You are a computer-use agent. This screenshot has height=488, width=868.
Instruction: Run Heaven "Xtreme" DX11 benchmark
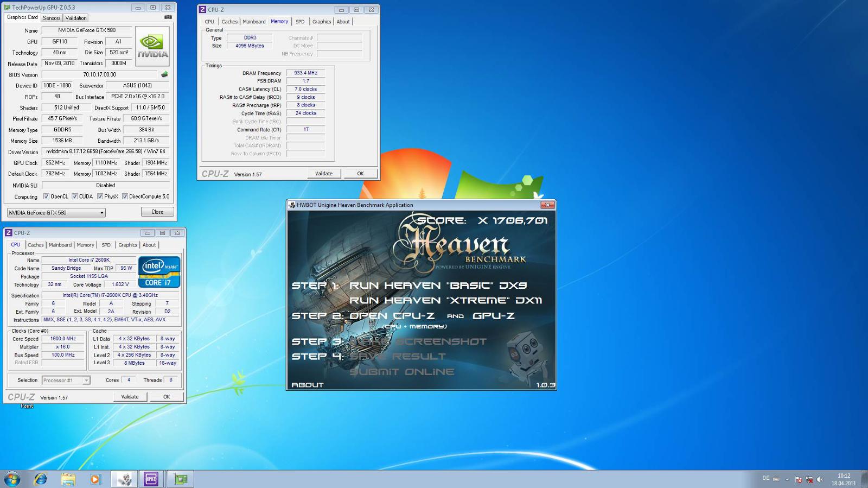(x=445, y=301)
